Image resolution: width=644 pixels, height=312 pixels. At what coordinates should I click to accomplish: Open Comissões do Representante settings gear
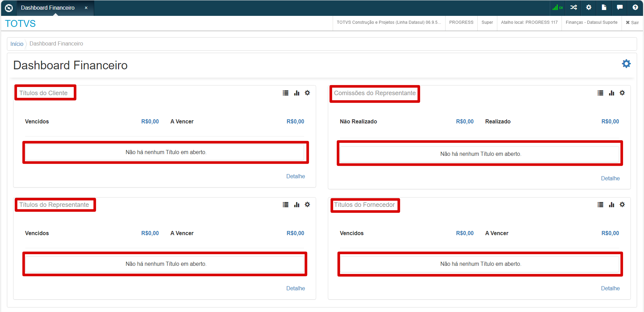tap(622, 93)
